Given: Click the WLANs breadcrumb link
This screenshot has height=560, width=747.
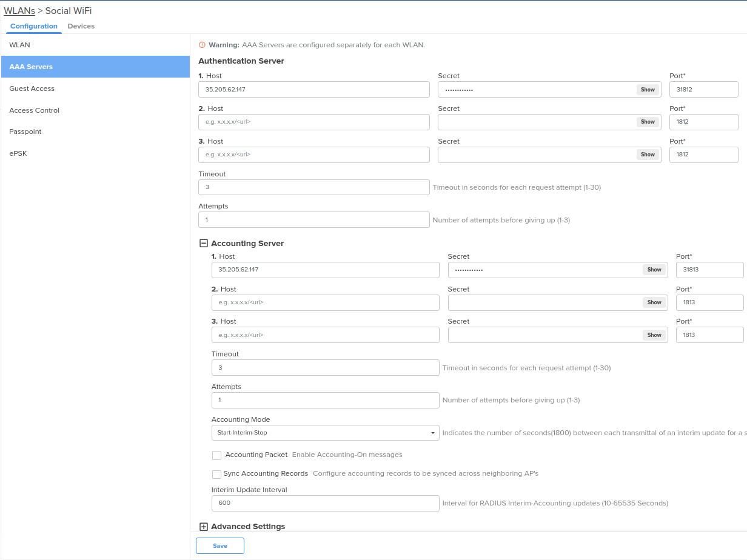Looking at the screenshot, I should 19,11.
